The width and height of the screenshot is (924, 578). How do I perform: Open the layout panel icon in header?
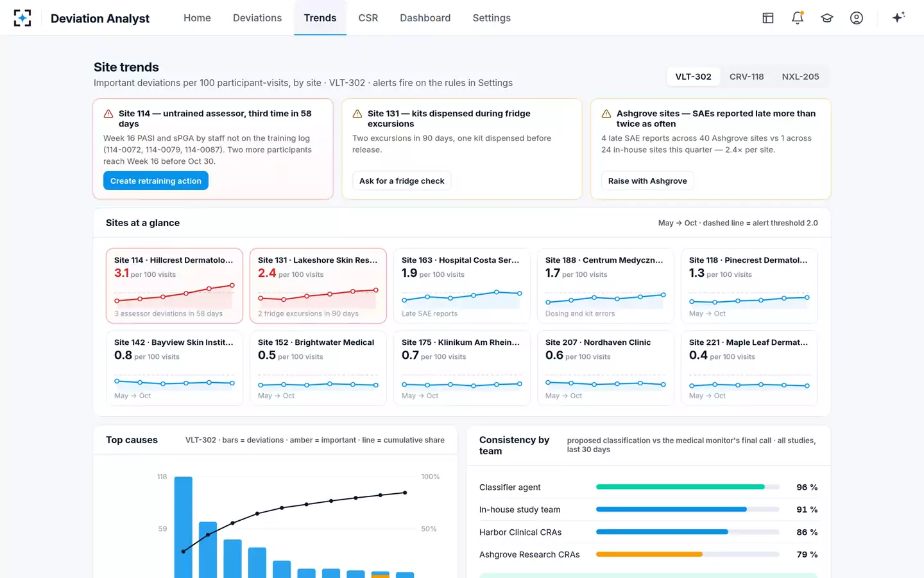(768, 18)
